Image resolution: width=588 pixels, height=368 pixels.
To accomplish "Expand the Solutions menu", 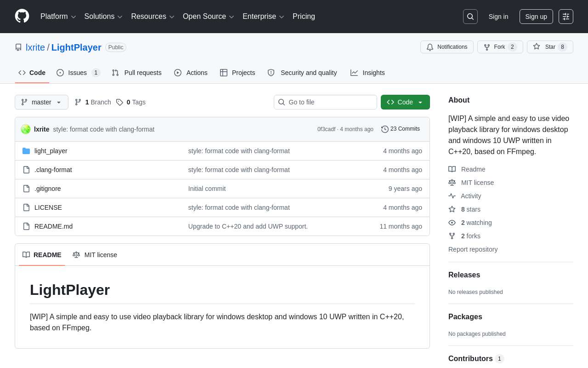I will coord(103,17).
